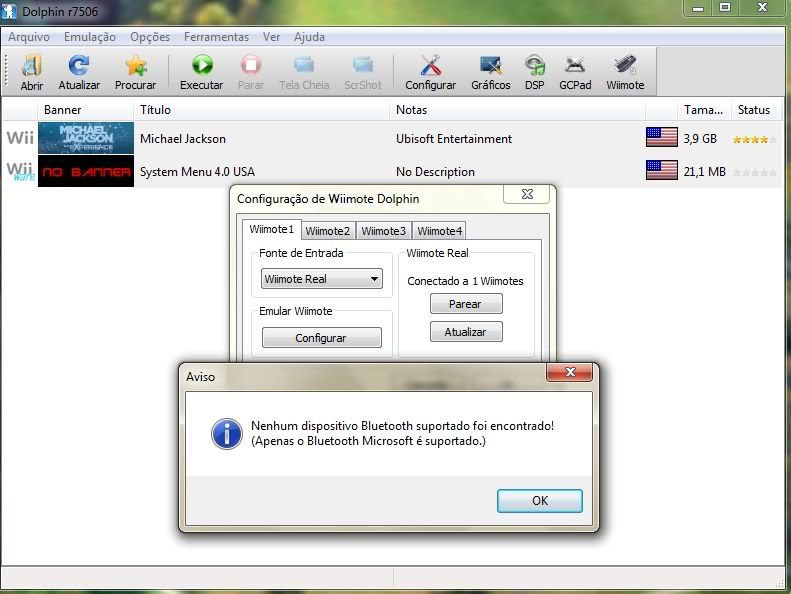Select the Wiimote4 tab

[x=440, y=231]
